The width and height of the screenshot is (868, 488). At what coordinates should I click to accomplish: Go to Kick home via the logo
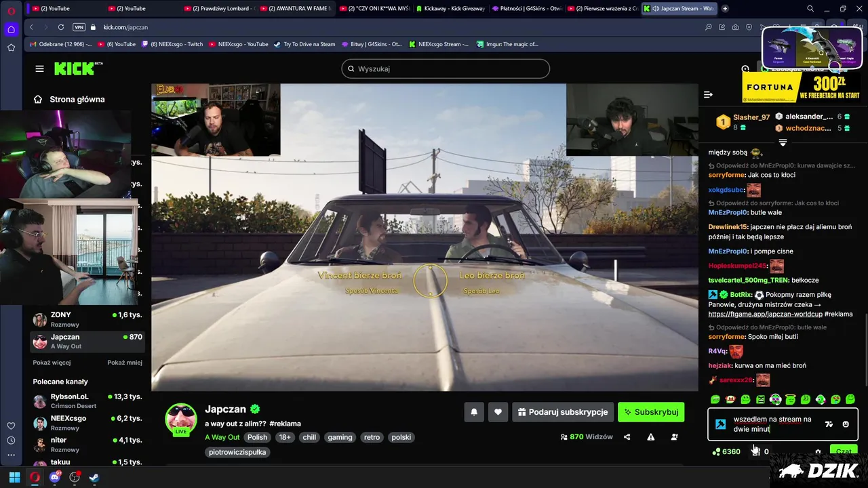pos(79,68)
